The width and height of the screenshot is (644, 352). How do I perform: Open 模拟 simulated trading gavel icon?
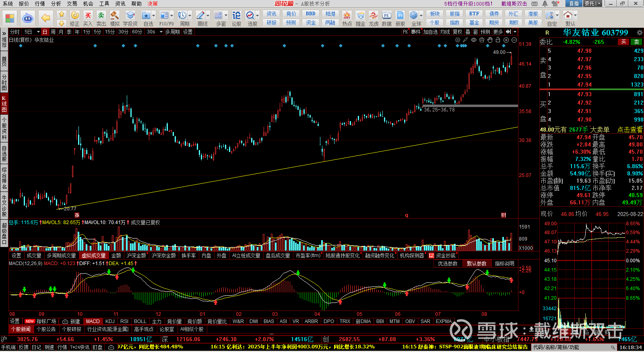tap(115, 15)
